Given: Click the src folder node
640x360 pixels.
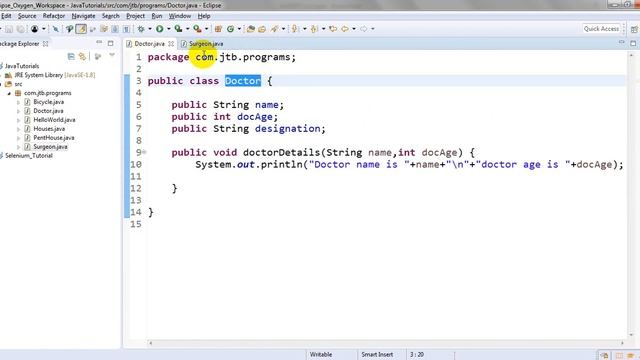Looking at the screenshot, I should (18, 84).
